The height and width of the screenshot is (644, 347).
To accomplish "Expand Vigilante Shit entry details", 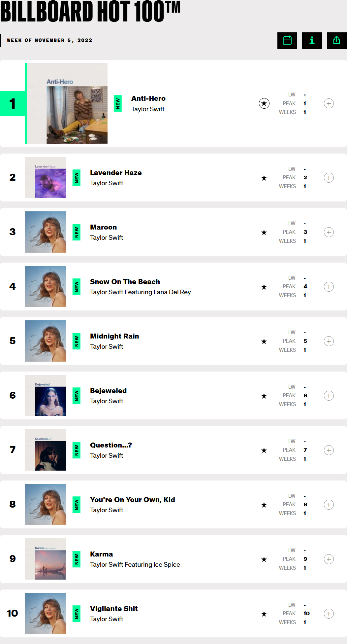I will point(329,614).
